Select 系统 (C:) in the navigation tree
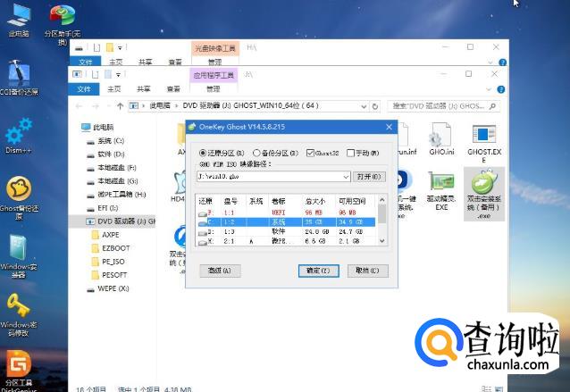 (111, 141)
